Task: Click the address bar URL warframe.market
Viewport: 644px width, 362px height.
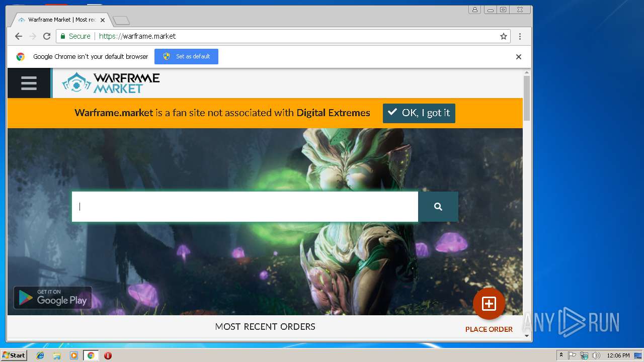Action: point(137,36)
